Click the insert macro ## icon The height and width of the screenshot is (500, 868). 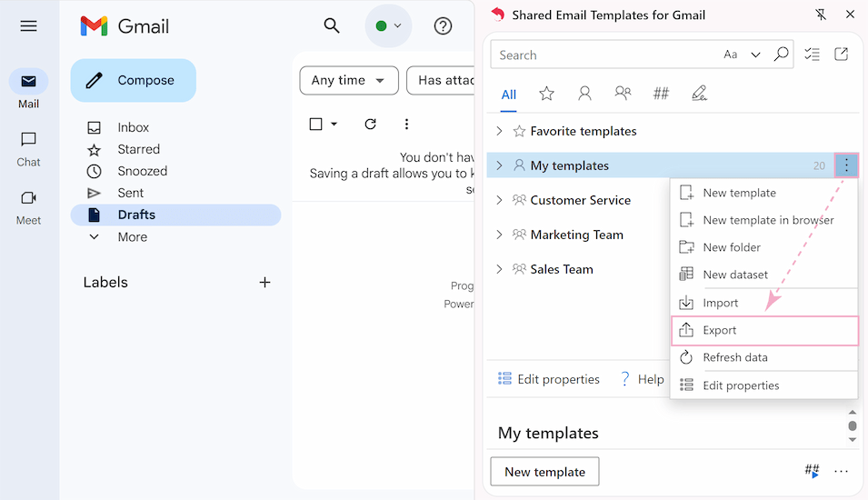(x=812, y=471)
